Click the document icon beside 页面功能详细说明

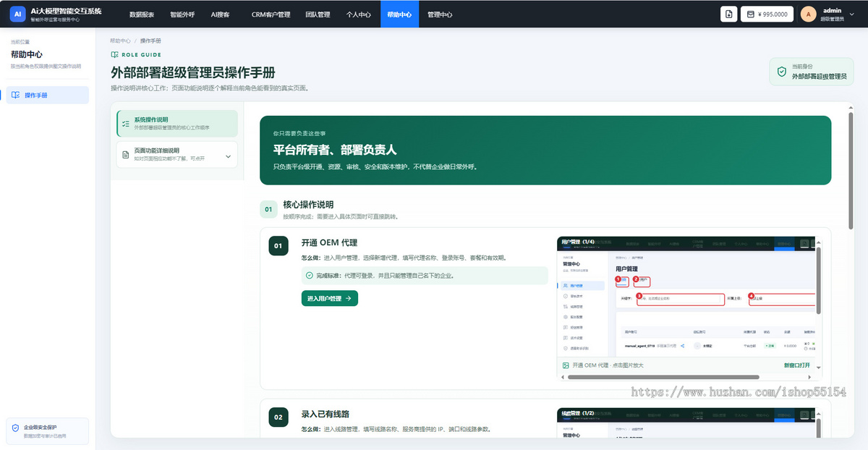126,154
